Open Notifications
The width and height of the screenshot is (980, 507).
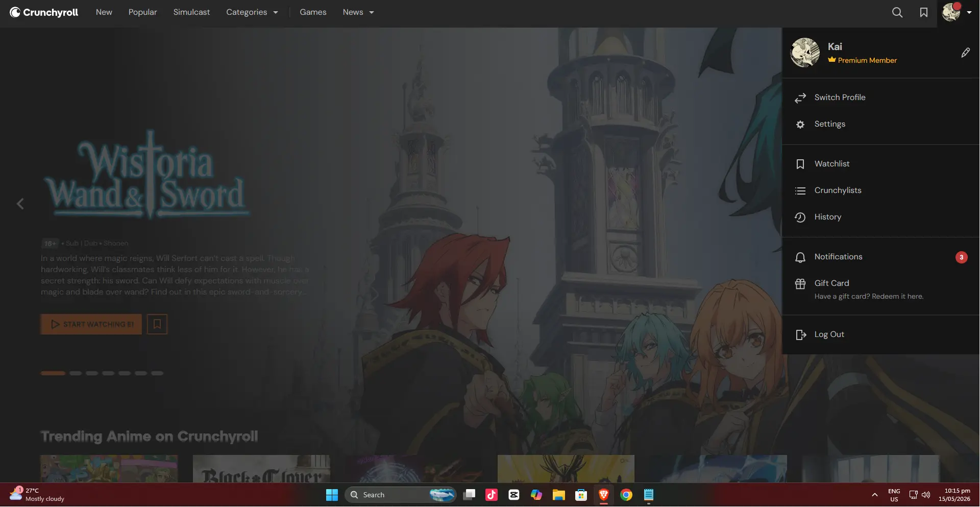pyautogui.click(x=880, y=257)
